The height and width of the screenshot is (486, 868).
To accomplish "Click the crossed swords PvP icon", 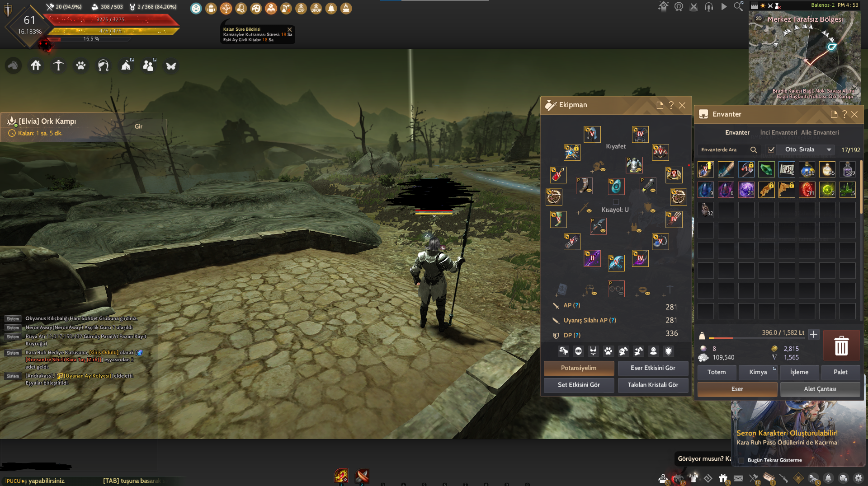I will pos(693,7).
